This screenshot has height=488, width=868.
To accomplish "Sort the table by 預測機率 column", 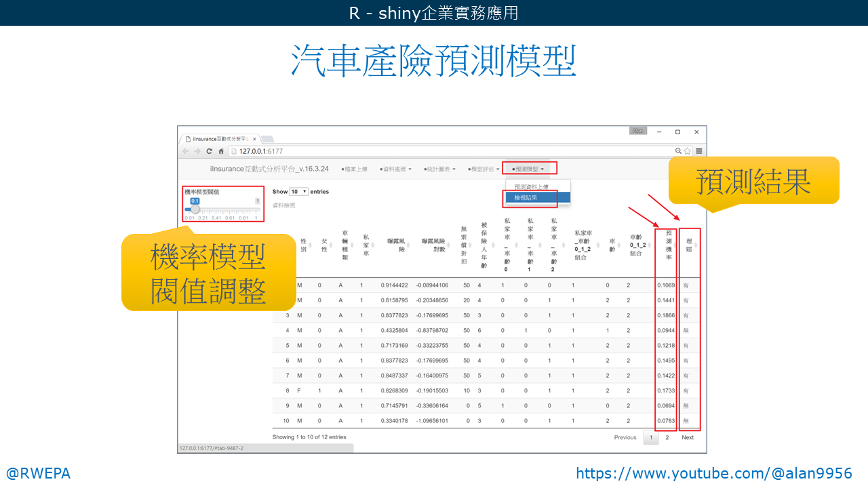I will pos(668,245).
